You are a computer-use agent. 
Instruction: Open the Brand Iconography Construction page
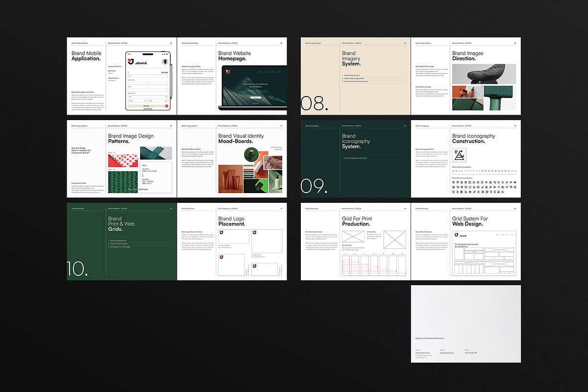(x=466, y=159)
